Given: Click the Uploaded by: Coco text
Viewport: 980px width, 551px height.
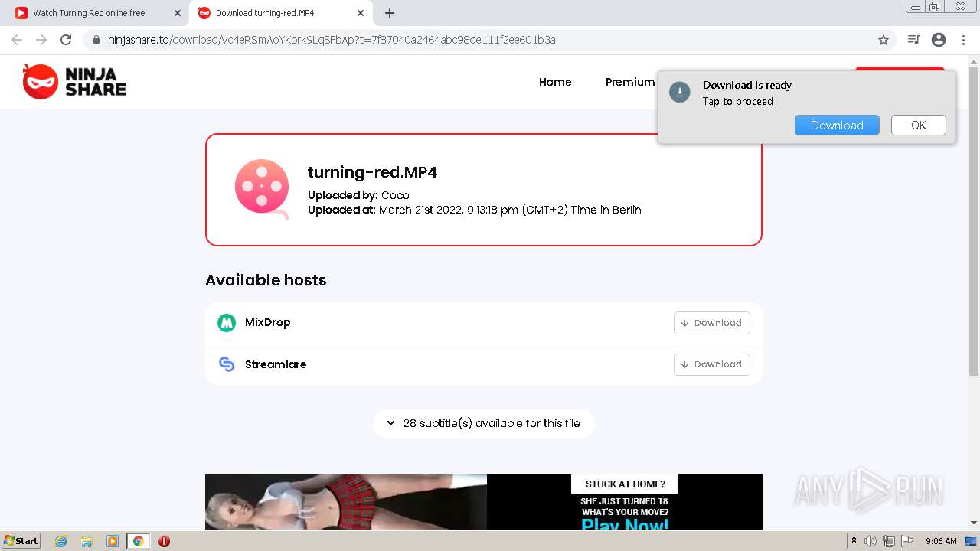Looking at the screenshot, I should click(358, 195).
